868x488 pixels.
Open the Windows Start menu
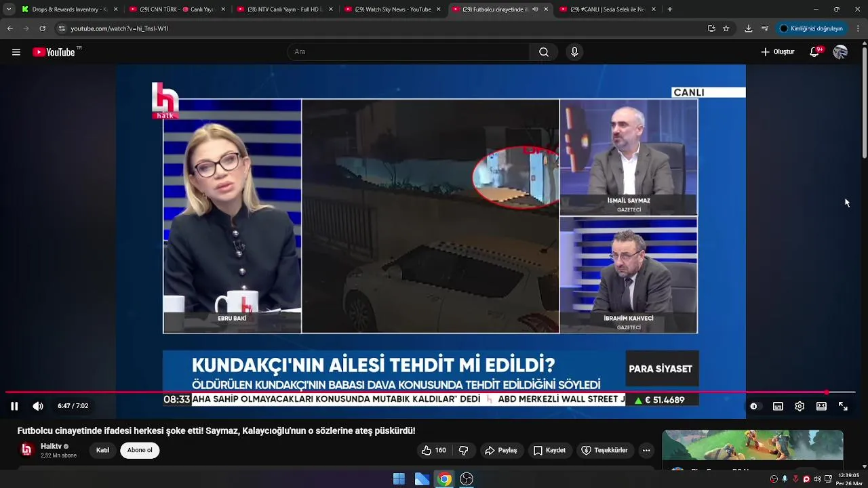click(399, 479)
